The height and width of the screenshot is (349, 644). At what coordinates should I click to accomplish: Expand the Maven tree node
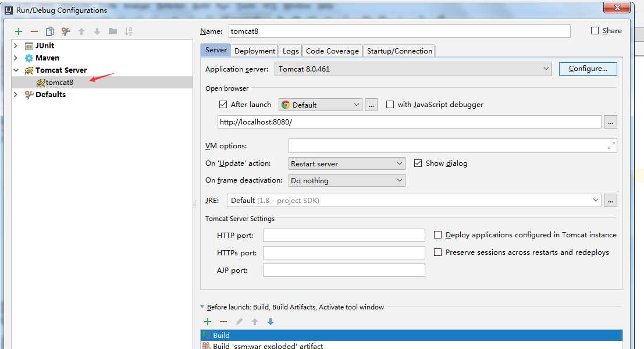click(16, 58)
